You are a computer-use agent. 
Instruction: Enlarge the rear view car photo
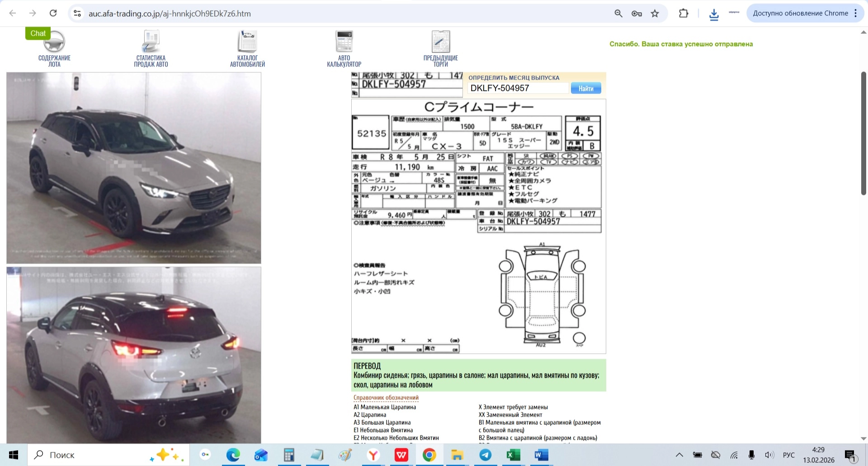[134, 355]
